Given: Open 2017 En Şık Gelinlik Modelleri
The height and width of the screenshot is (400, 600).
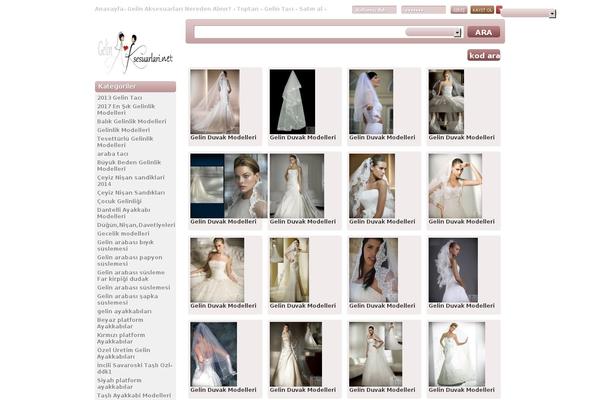Looking at the screenshot, I should [x=126, y=109].
